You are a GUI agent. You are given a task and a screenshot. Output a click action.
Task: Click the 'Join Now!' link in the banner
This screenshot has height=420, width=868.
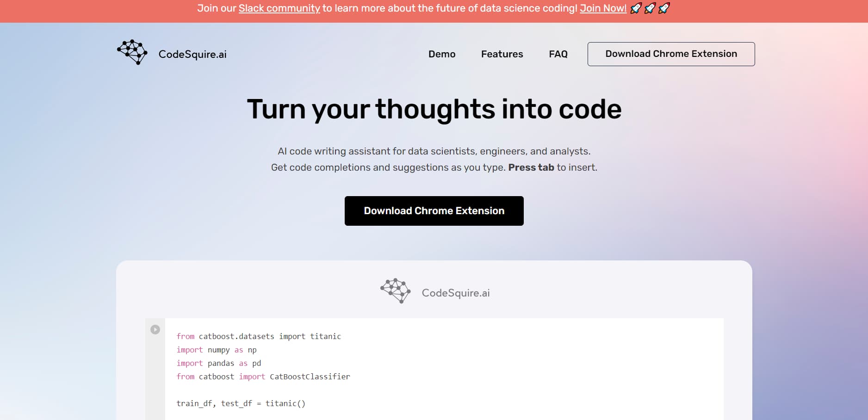tap(603, 8)
